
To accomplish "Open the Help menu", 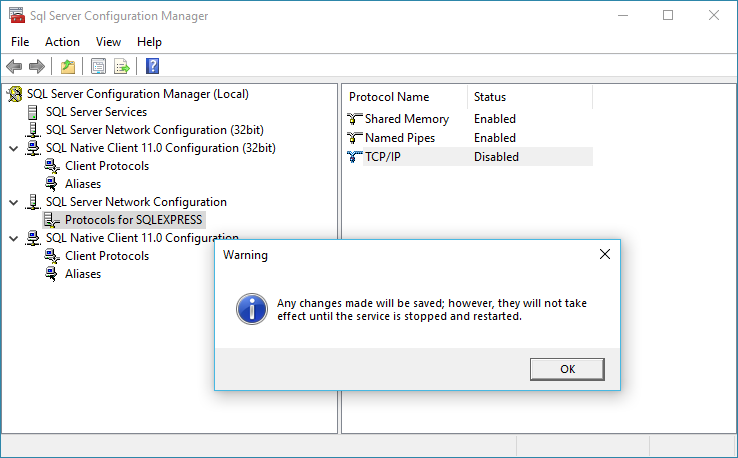I will click(149, 42).
